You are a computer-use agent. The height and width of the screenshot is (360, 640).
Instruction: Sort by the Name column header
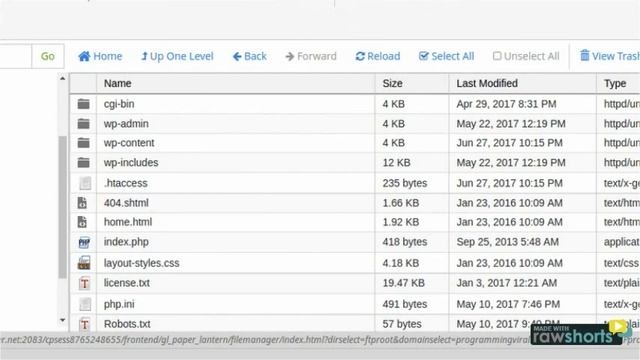click(236, 84)
